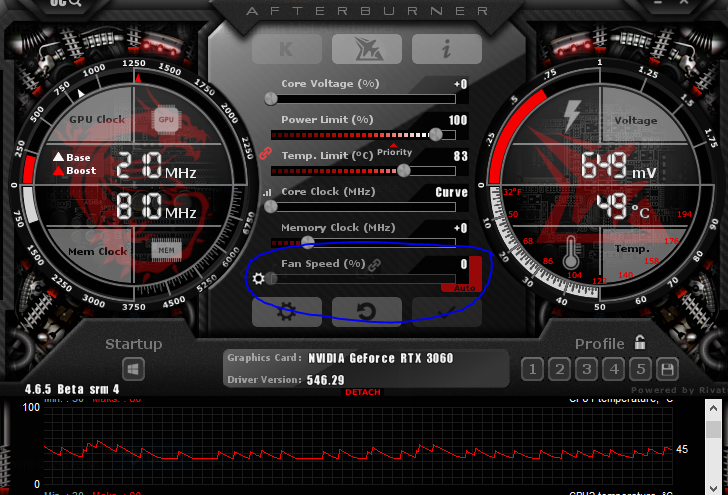
Task: Open Kombustor with the K button
Action: pyautogui.click(x=286, y=49)
